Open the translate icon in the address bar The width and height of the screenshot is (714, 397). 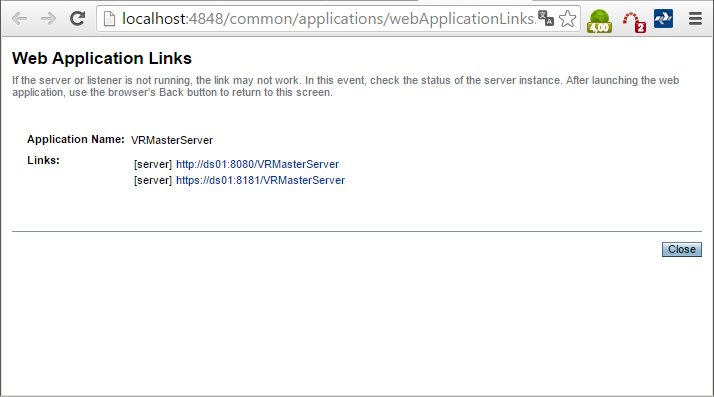(x=546, y=18)
